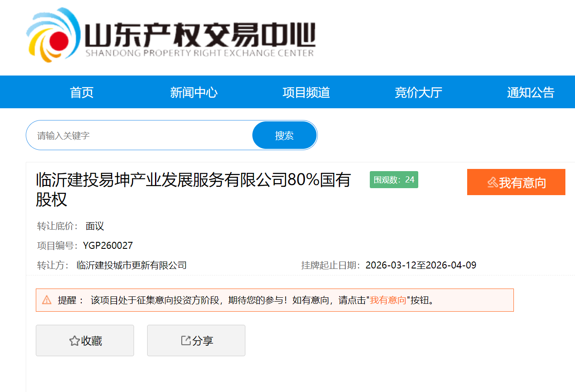Click the star icon to favorite (收藏)
Image resolution: width=575 pixels, height=392 pixels.
point(74,341)
